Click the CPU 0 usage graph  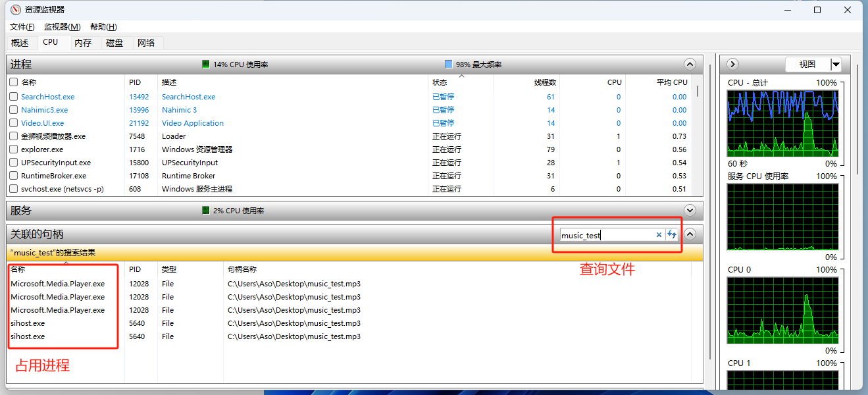(x=782, y=311)
